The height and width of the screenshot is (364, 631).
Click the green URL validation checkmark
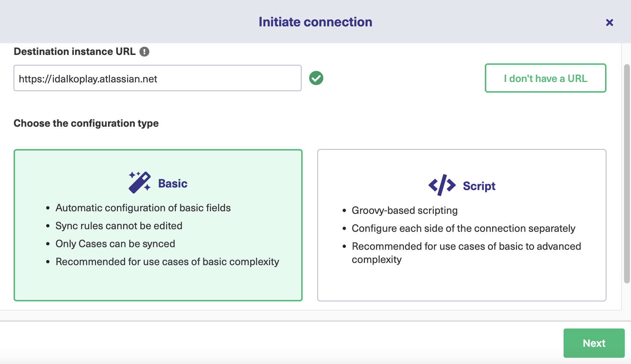click(x=316, y=78)
